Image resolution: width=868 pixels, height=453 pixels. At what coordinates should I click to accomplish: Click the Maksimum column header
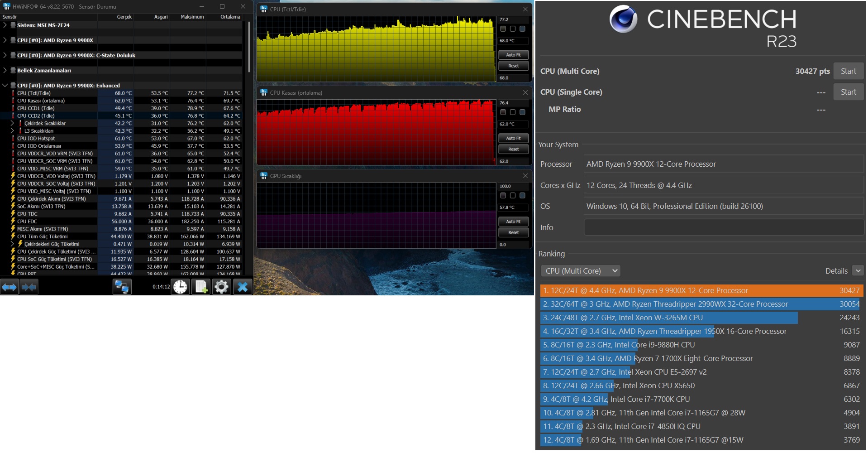(188, 17)
